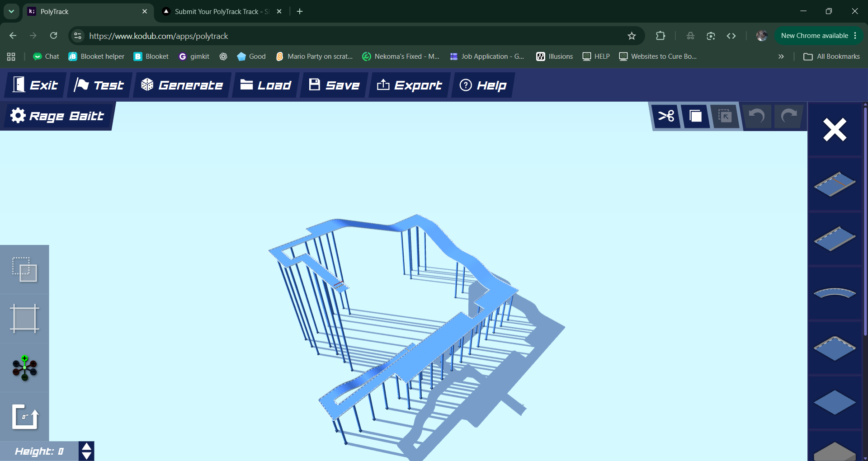868x461 pixels.
Task: Change the Height value with the stepper arrows
Action: 86,451
